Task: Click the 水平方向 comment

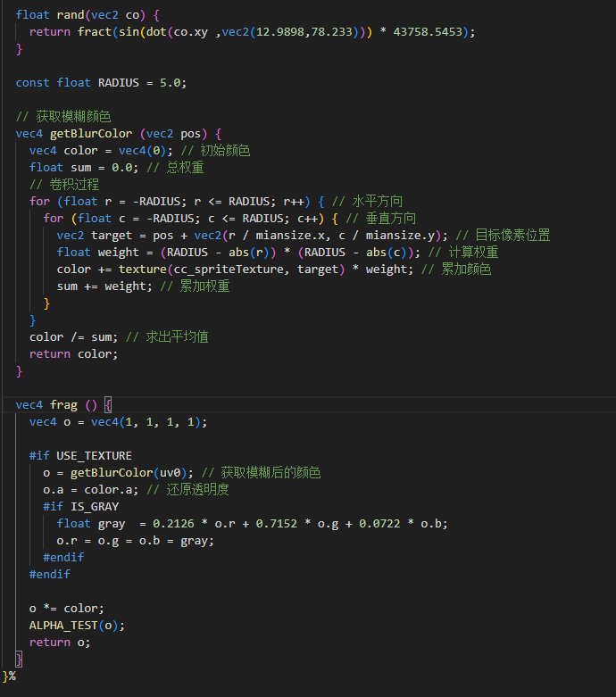Action: click(x=378, y=201)
